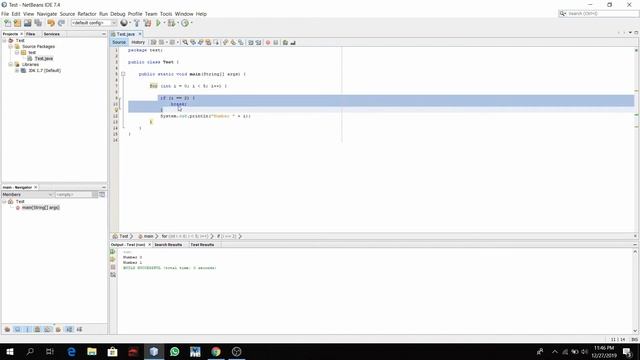Image resolution: width=640 pixels, height=360 pixels.
Task: Switch to the Files tab
Action: coord(31,34)
